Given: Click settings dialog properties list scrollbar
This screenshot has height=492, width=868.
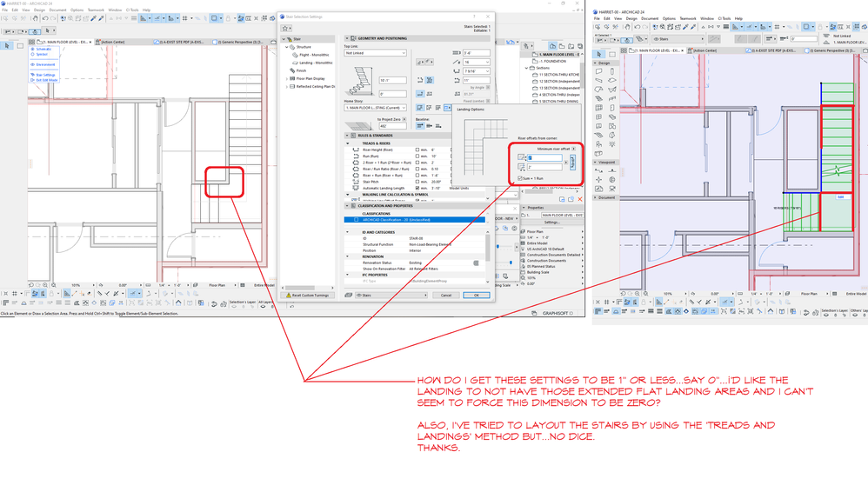Looking at the screenshot, I should coord(487,246).
